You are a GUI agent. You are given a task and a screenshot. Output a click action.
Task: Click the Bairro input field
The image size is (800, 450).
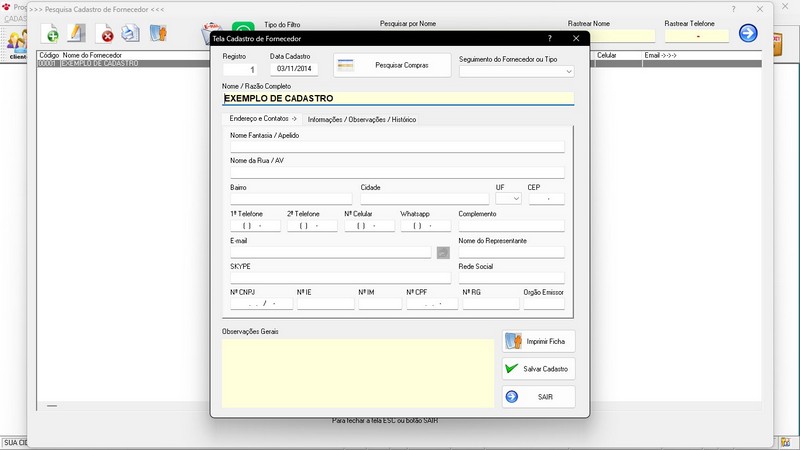click(291, 198)
